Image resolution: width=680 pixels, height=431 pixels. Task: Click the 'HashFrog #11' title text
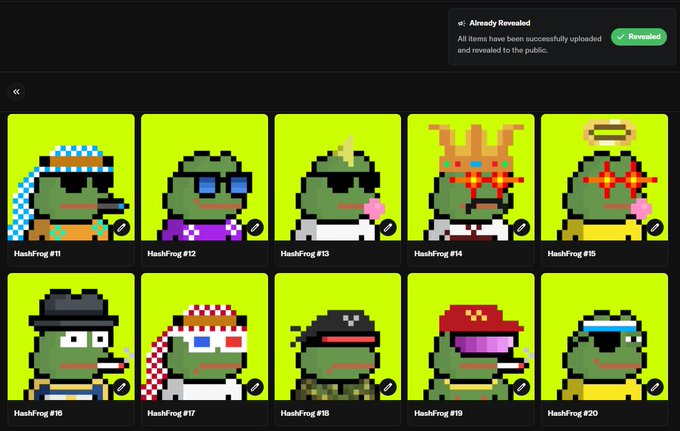(37, 254)
